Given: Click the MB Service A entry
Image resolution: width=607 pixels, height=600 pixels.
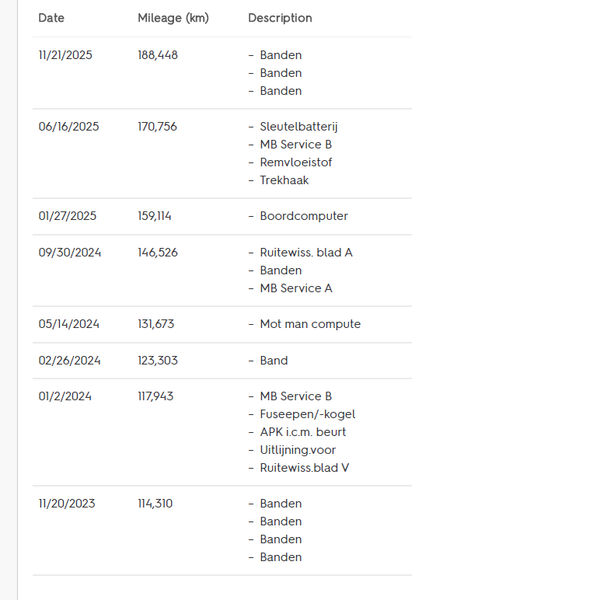Looking at the screenshot, I should point(296,288).
